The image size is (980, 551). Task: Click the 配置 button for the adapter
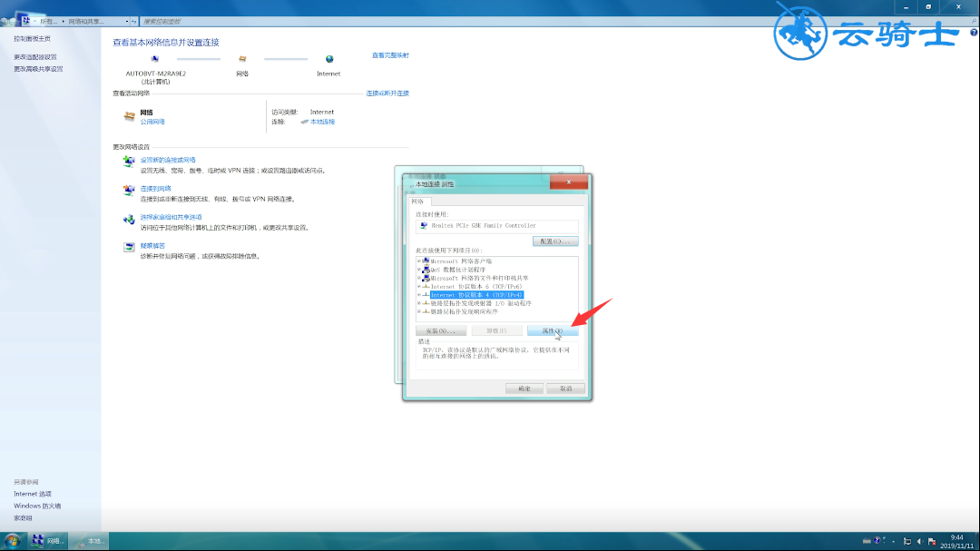[x=555, y=241]
